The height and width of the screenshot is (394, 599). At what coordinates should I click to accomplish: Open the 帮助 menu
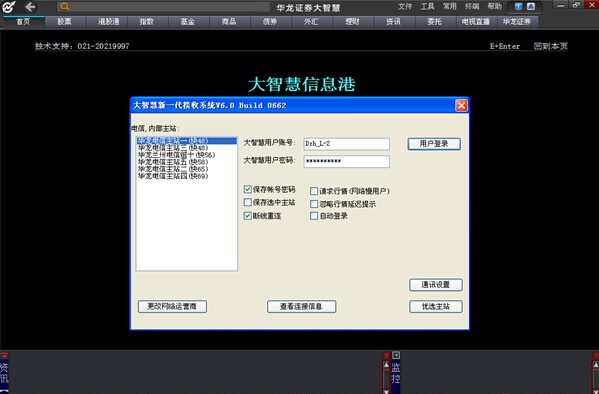[494, 6]
